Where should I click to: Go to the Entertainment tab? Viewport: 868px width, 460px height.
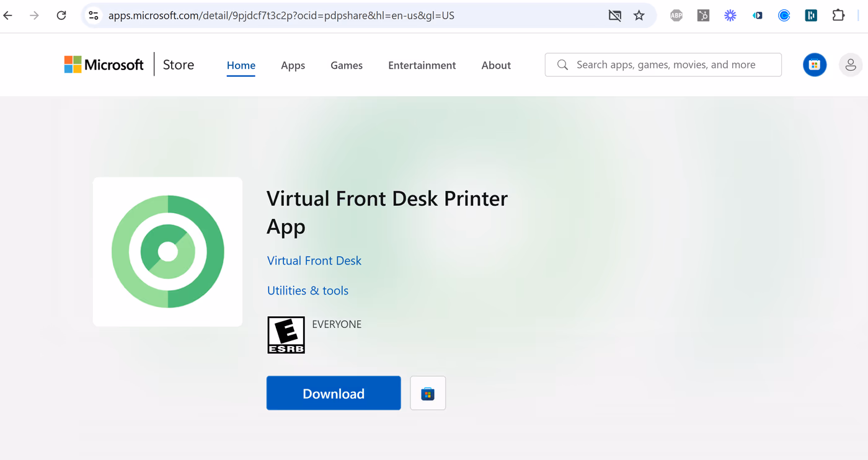[x=422, y=65]
